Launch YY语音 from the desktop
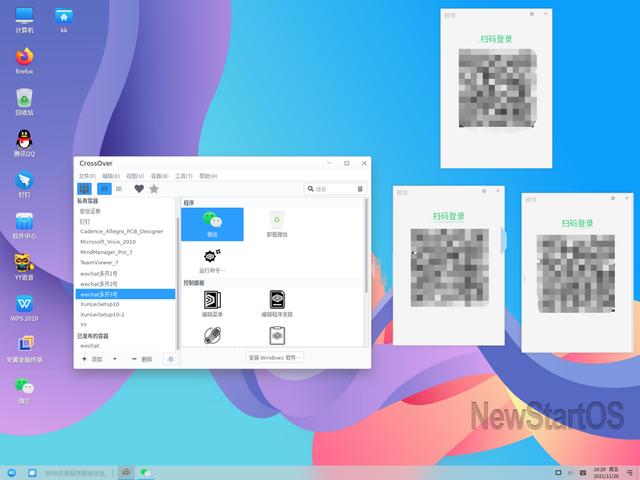This screenshot has height=480, width=640. click(x=24, y=267)
